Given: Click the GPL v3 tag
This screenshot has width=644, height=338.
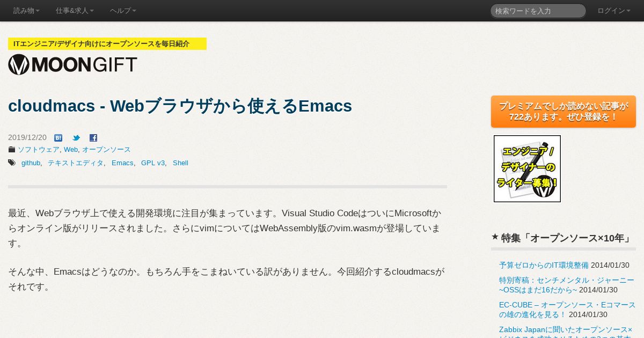Looking at the screenshot, I should 153,163.
